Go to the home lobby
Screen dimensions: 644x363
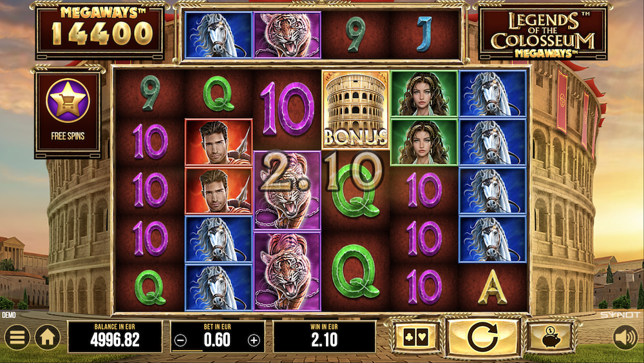[48, 337]
